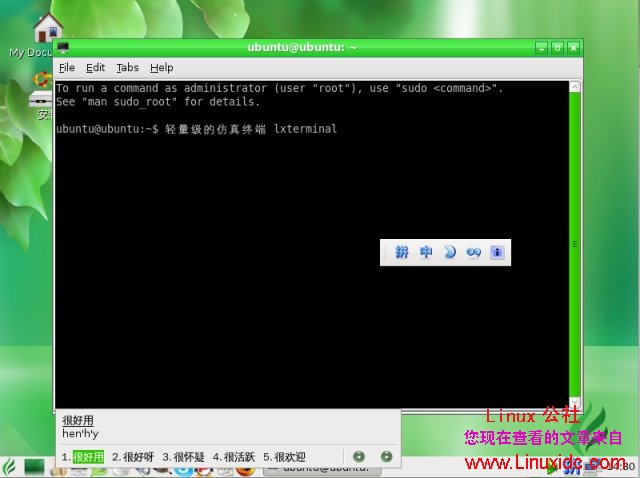Open the start menu leaf icon
The width and height of the screenshot is (640, 478).
point(9,467)
